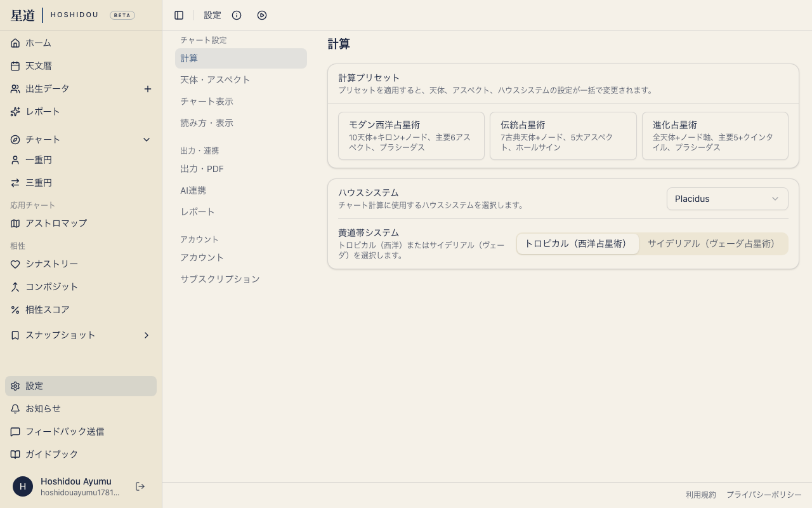
Task: Open ガイドブック in sidebar
Action: [81, 455]
